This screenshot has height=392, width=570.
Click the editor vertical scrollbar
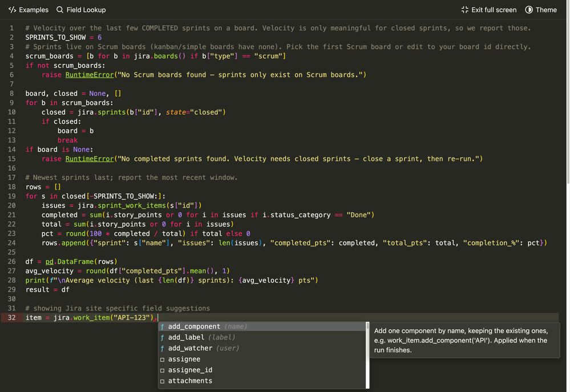[x=568, y=91]
